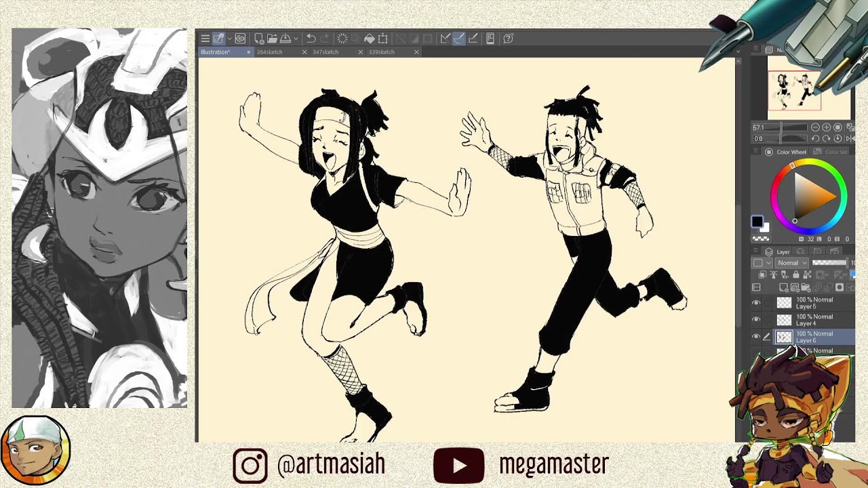Fit canvas to Navigator view
The width and height of the screenshot is (868, 488).
coord(850,127)
